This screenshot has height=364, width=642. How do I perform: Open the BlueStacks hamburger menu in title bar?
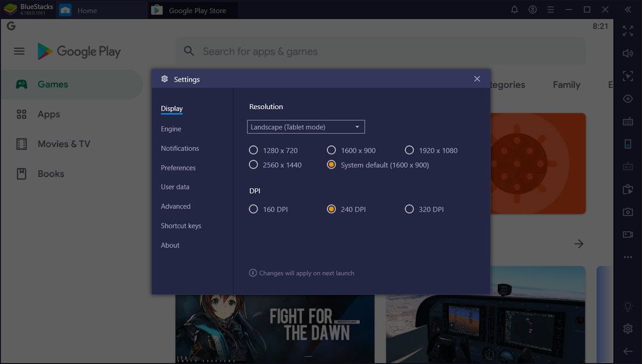(550, 9)
